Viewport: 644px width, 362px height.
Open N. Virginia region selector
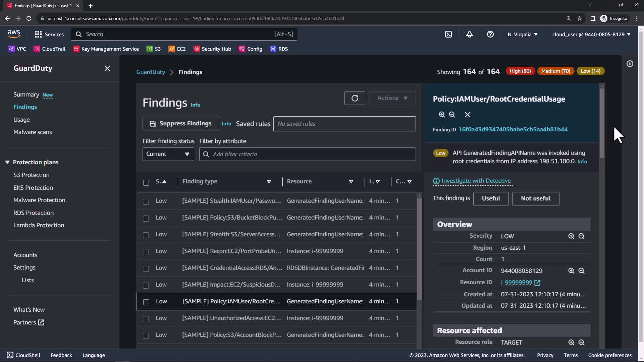(522, 34)
